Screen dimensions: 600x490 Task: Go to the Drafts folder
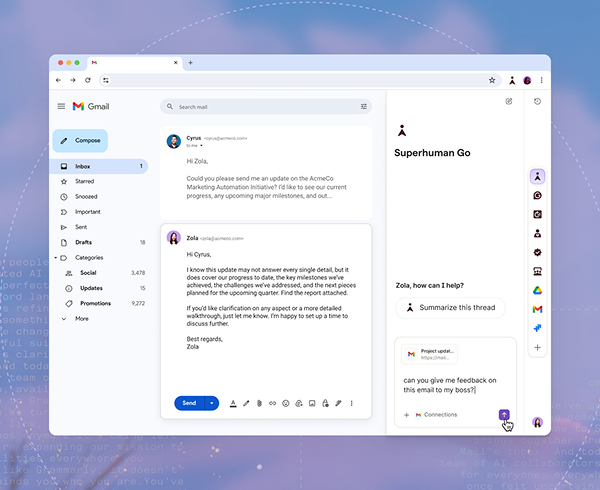click(x=83, y=242)
